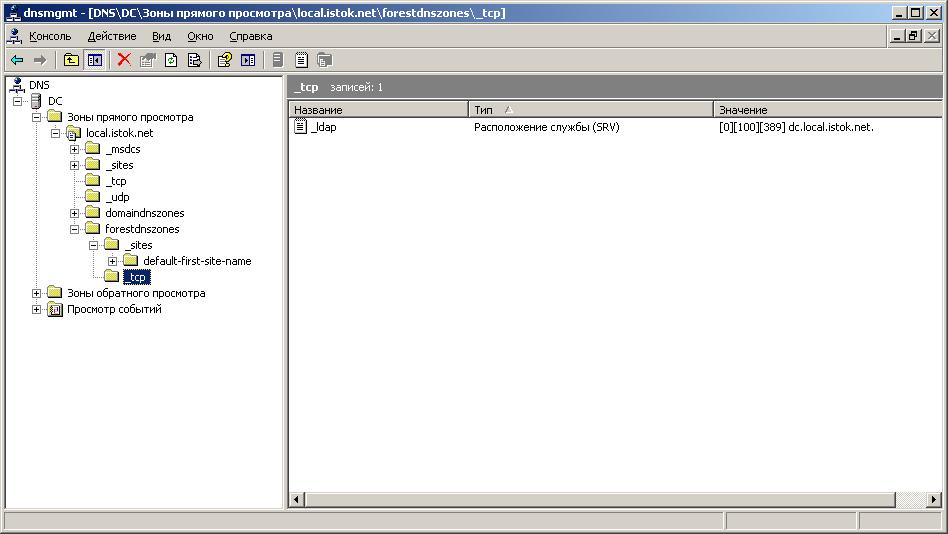Open the Окно menu
948x534 pixels.
pos(200,36)
